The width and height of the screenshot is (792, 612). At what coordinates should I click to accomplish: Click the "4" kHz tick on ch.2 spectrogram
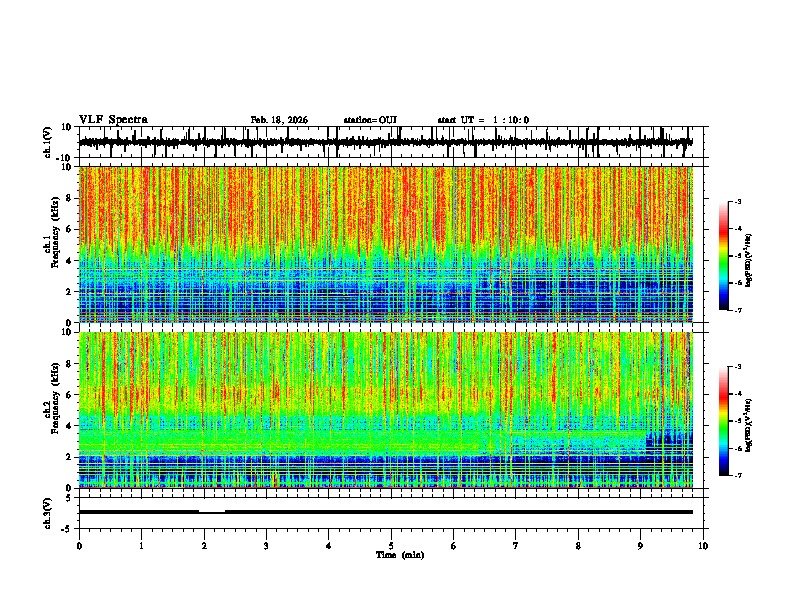70,426
